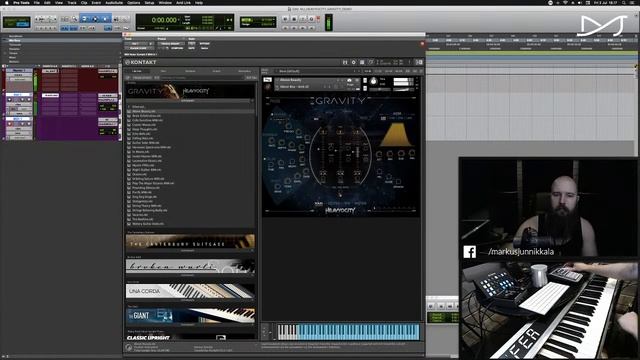The height and width of the screenshot is (360, 640).
Task: Open Kontakt options gear icon
Action: pyautogui.click(x=353, y=62)
